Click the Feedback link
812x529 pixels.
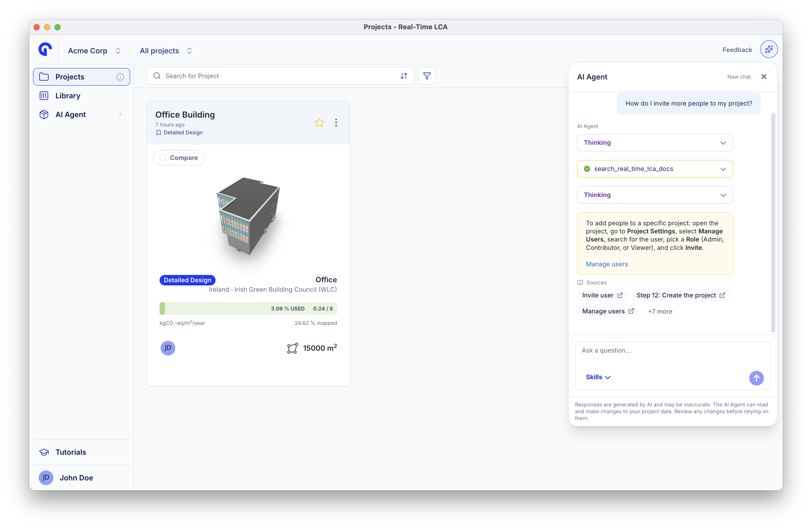737,50
